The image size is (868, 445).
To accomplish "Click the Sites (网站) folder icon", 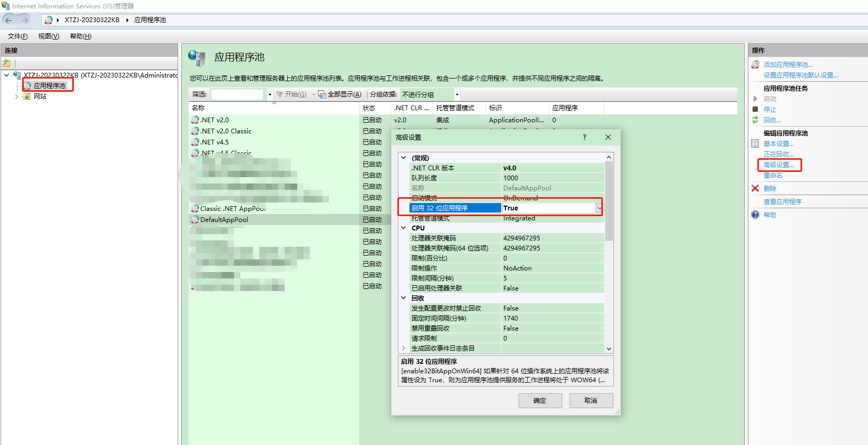I will coord(27,96).
